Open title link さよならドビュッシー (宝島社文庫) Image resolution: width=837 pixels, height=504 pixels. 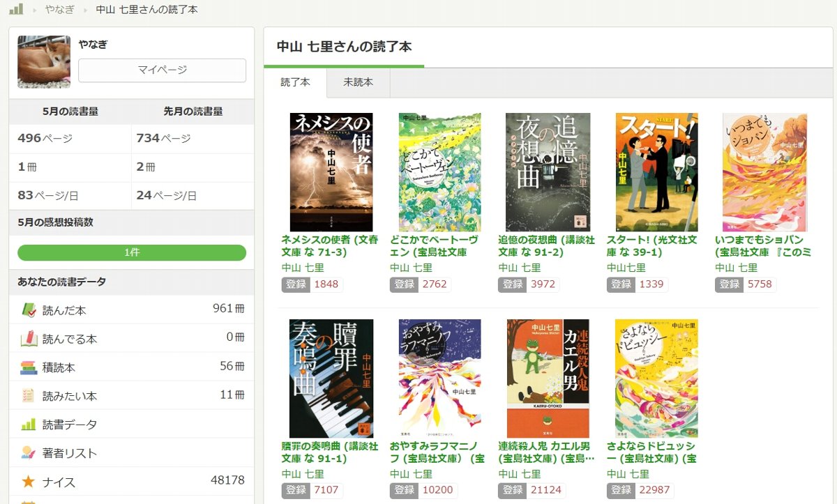tap(651, 452)
